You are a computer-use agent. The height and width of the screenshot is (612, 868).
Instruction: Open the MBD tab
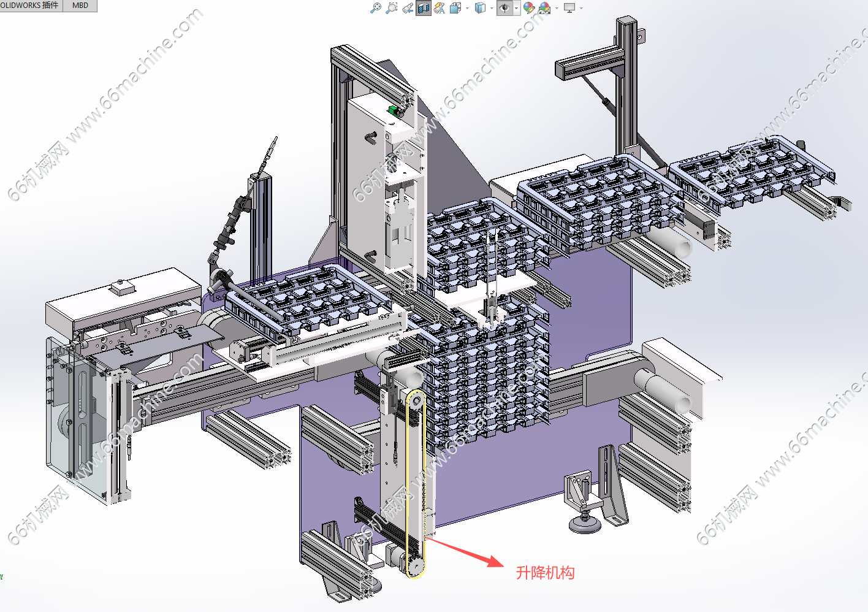click(x=80, y=6)
